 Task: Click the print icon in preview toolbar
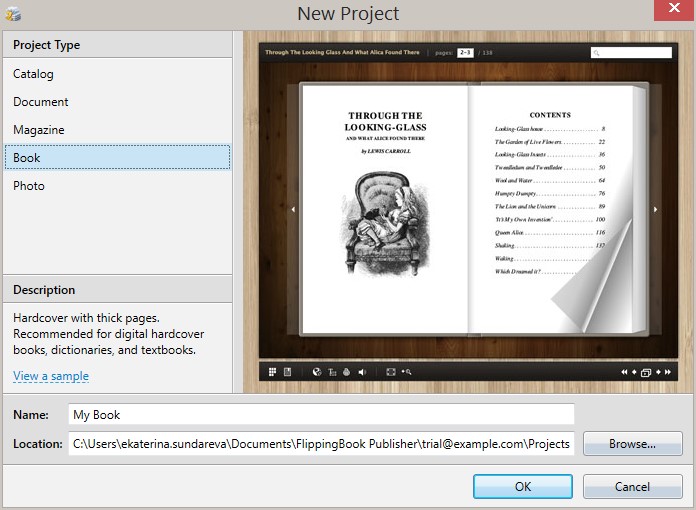click(347, 372)
